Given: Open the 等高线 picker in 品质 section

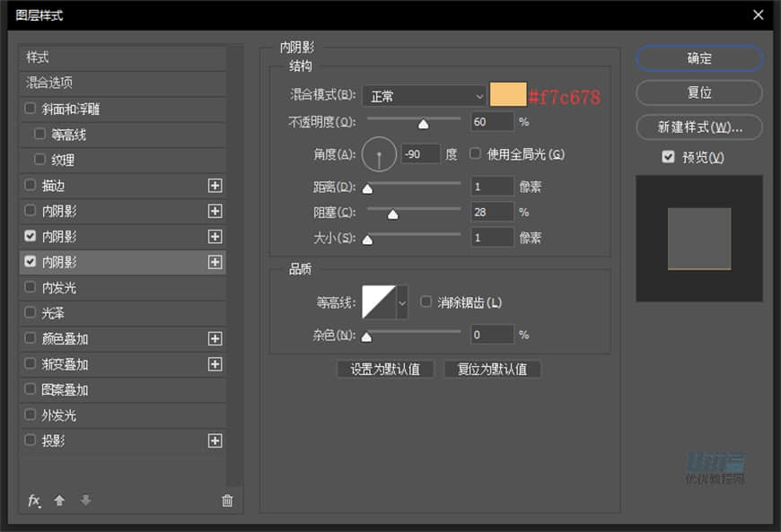Looking at the screenshot, I should click(377, 302).
